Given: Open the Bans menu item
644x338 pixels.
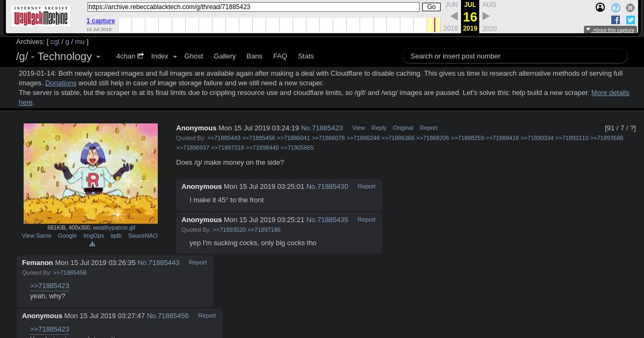Looking at the screenshot, I should coord(254,56).
